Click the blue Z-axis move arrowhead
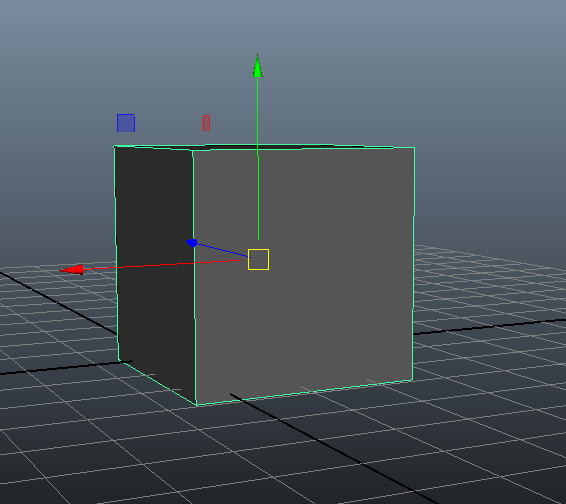This screenshot has width=566, height=504. 192,243
